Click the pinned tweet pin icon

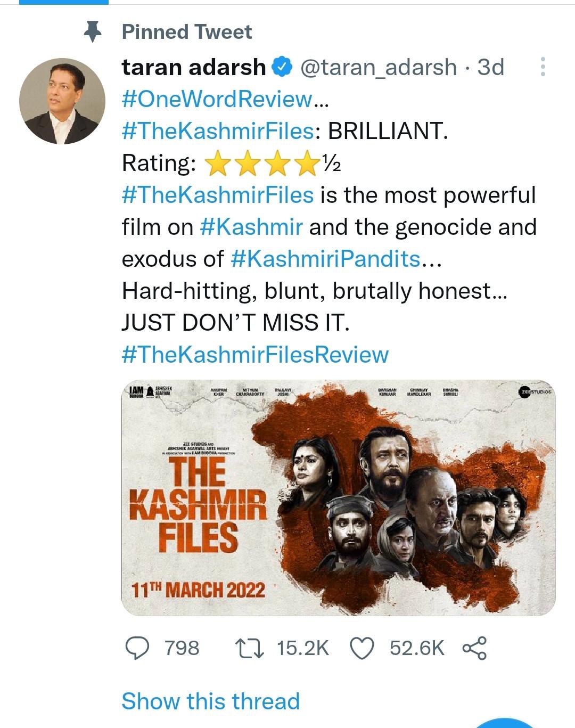click(93, 32)
